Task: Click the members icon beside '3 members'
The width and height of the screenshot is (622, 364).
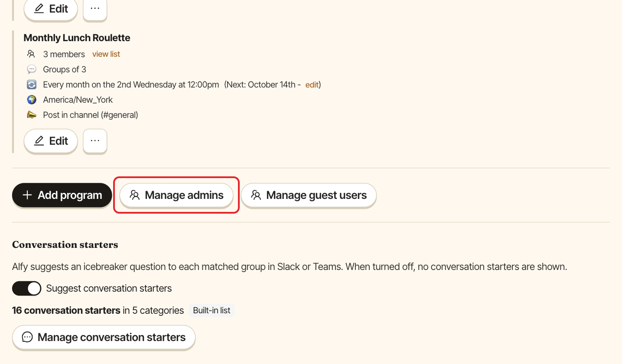Action: pos(31,54)
